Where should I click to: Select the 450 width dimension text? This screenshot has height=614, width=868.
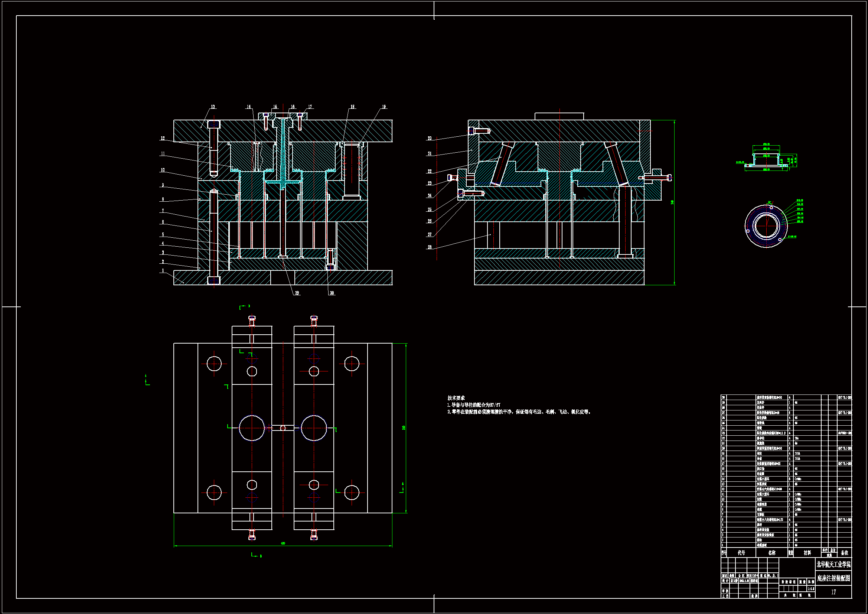tap(283, 543)
